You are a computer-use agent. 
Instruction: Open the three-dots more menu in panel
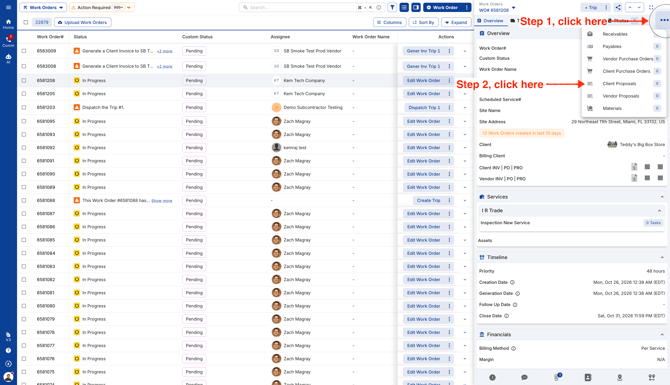664,20
